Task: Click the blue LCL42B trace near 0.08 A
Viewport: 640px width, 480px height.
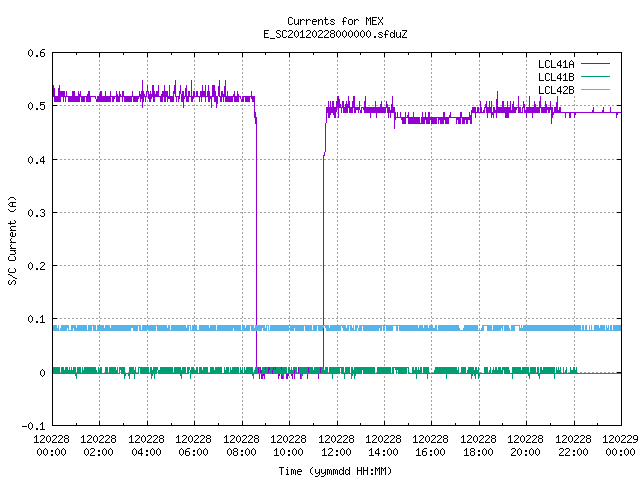Action: pyautogui.click(x=337, y=328)
